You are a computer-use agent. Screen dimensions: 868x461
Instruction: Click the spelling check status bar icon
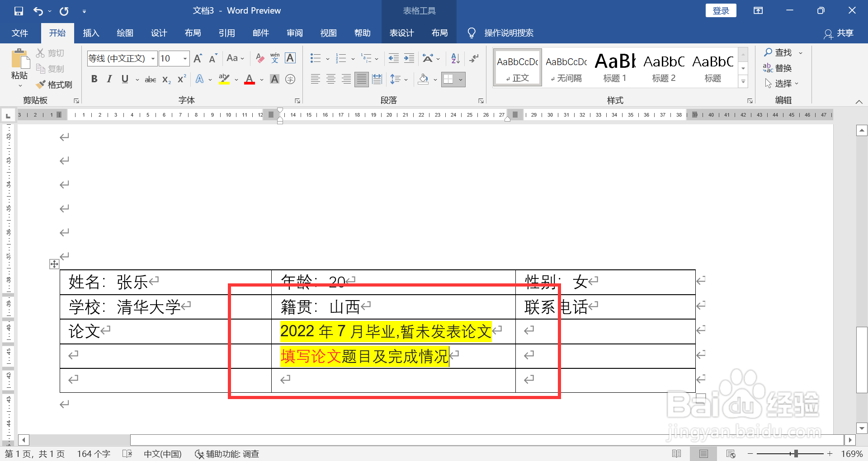click(x=127, y=454)
